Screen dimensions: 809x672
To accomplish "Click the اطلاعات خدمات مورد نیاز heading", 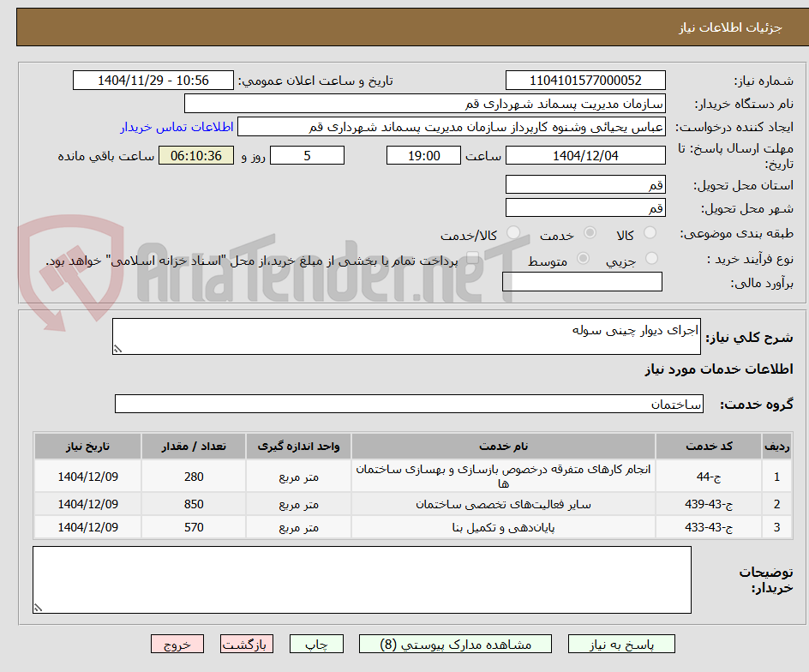I will click(x=719, y=369).
